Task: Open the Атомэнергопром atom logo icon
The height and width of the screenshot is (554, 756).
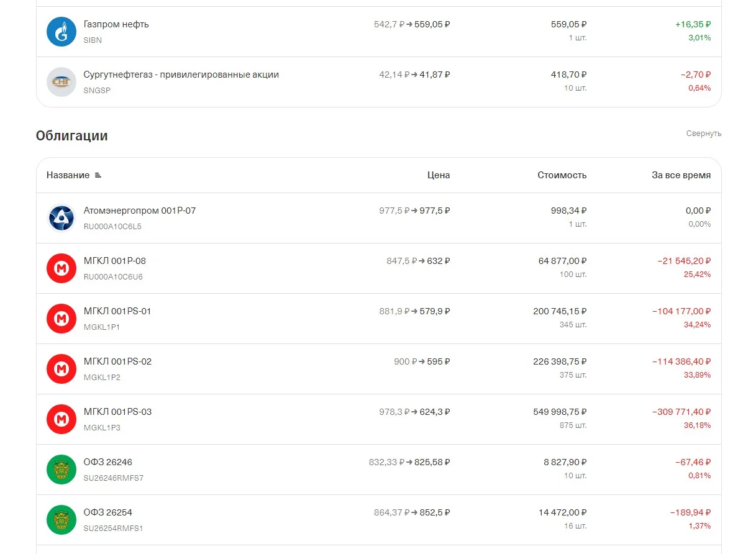Action: (x=61, y=218)
